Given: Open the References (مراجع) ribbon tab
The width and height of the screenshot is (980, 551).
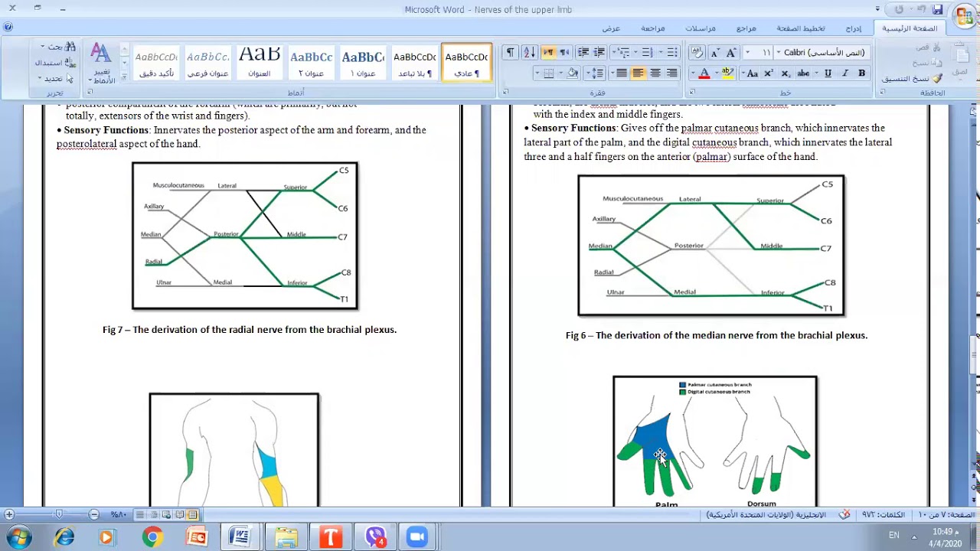Looking at the screenshot, I should click(x=746, y=28).
